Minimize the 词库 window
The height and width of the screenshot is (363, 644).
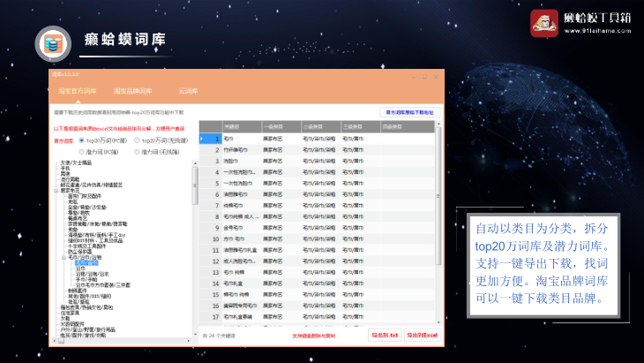414,77
